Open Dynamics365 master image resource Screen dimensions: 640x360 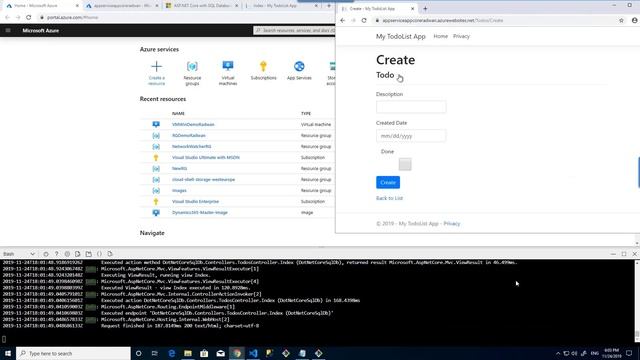click(x=200, y=213)
